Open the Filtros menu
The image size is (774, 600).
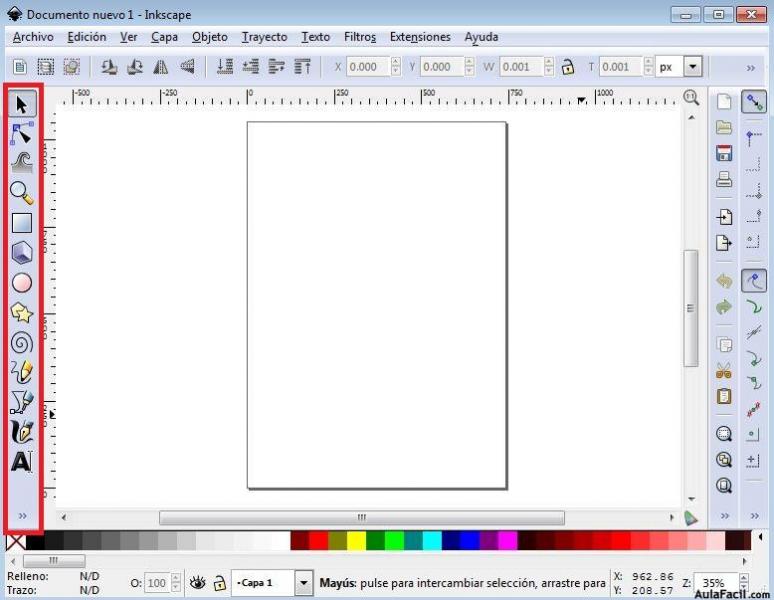point(360,37)
